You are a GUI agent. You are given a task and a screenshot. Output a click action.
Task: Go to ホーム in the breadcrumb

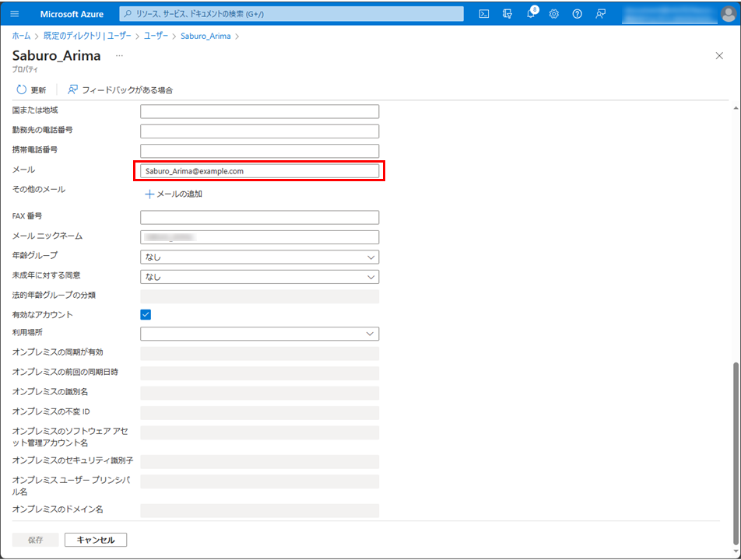tap(22, 36)
